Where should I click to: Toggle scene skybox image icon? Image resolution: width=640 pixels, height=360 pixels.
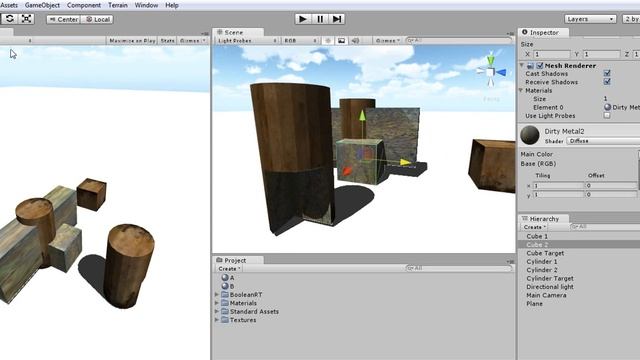342,40
